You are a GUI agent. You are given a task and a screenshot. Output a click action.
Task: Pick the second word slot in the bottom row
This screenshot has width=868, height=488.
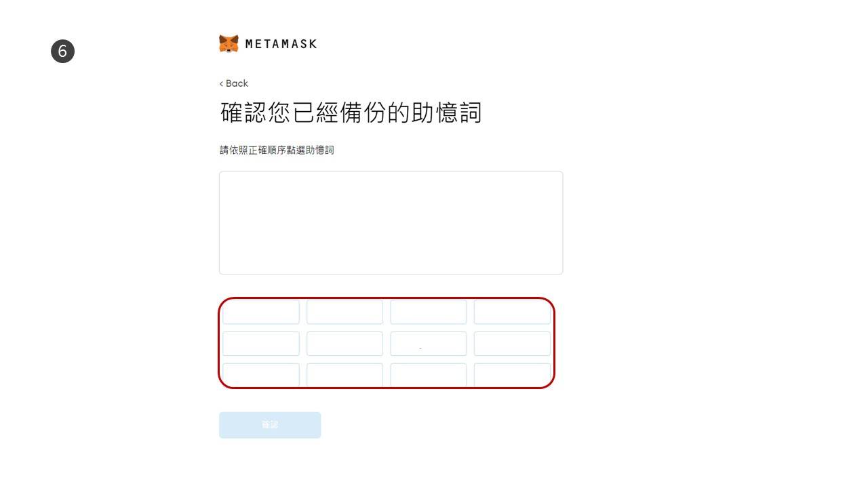[x=344, y=375]
